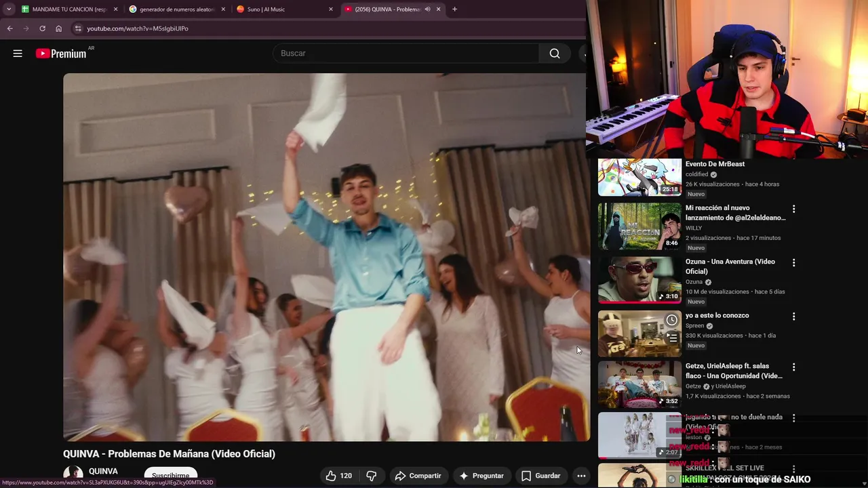Open the browser home button
868x488 pixels.
point(58,28)
